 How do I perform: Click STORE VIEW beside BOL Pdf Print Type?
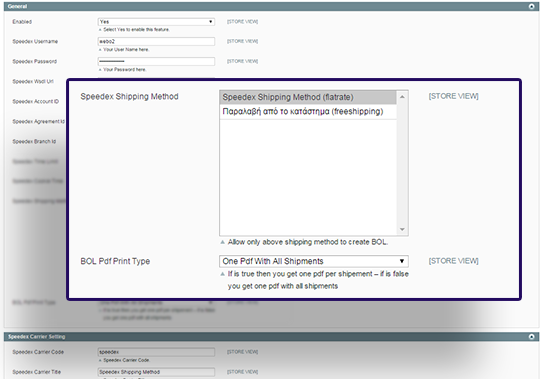click(x=453, y=261)
